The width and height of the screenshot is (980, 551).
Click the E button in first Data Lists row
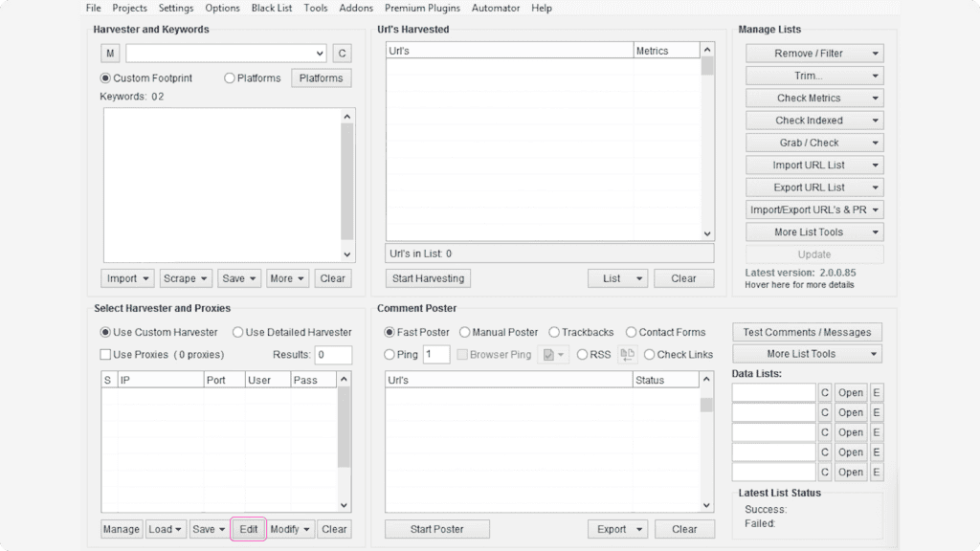(876, 392)
